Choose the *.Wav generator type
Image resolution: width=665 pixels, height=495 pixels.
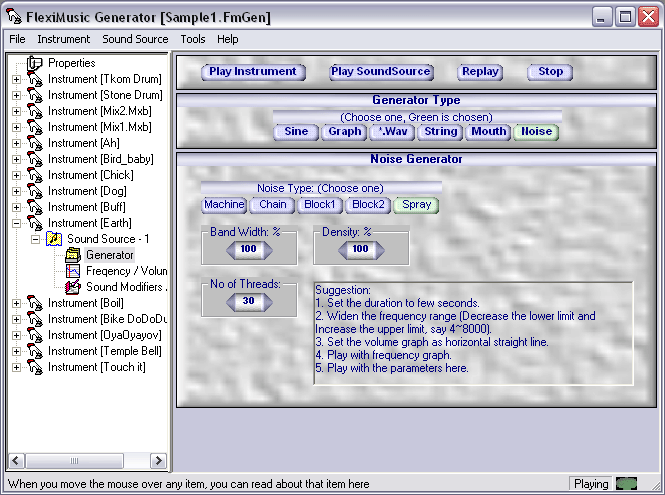(393, 131)
